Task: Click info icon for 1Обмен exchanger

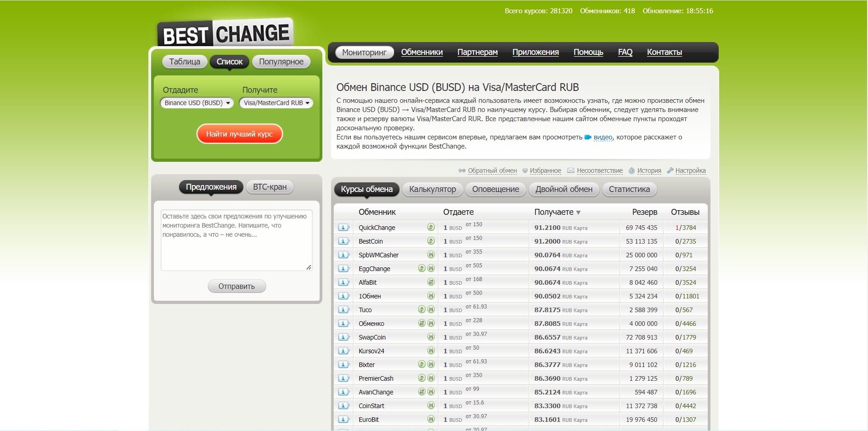Action: 343,296
